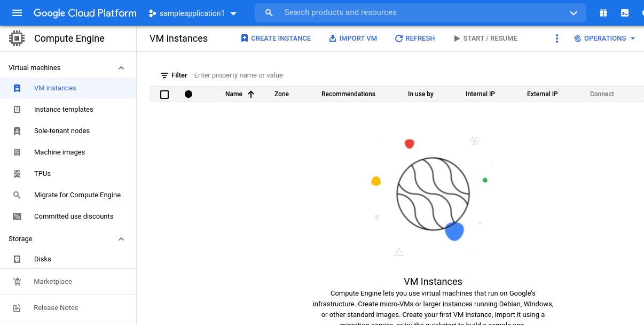The height and width of the screenshot is (325, 644).
Task: Click the Operations gear-like icon
Action: click(577, 38)
